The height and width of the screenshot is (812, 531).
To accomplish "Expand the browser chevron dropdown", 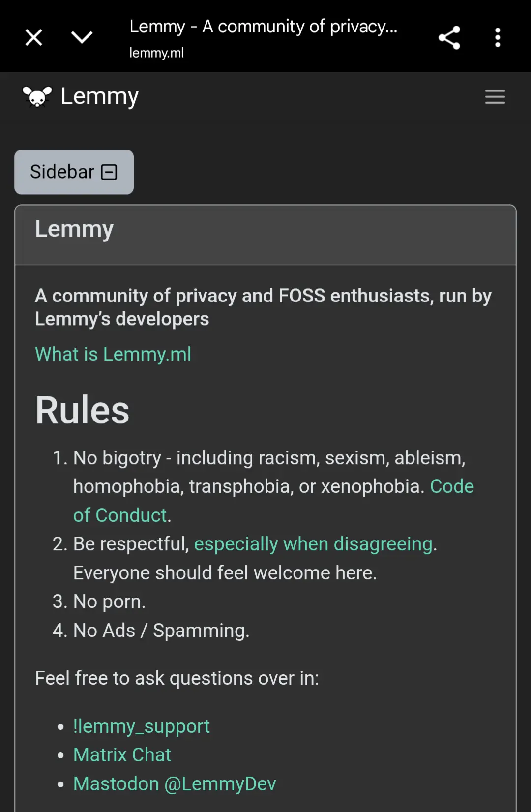I will click(x=82, y=37).
